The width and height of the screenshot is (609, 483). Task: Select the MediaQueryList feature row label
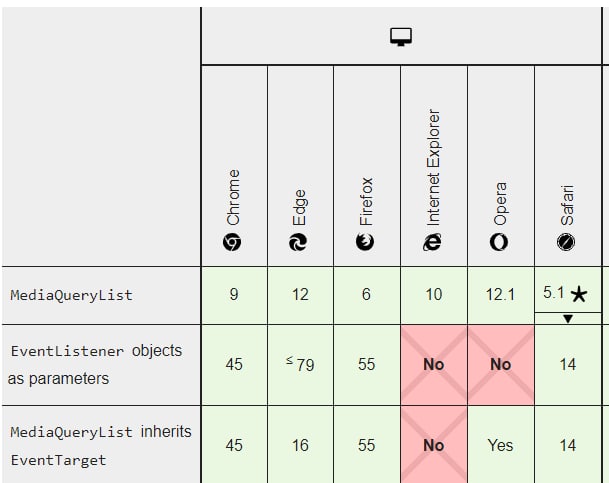71,296
